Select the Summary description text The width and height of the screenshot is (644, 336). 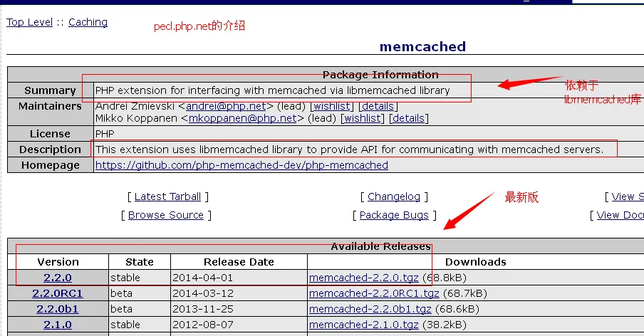click(273, 90)
